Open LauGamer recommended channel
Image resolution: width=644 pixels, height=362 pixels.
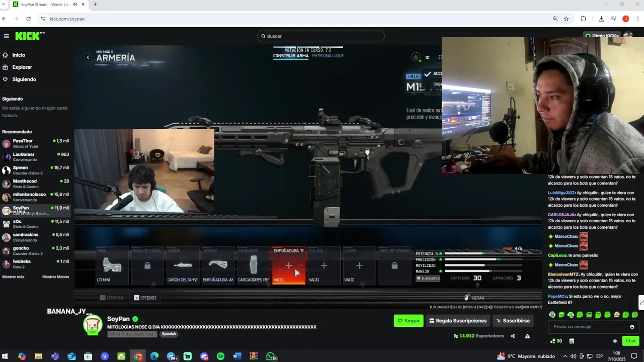click(x=35, y=157)
